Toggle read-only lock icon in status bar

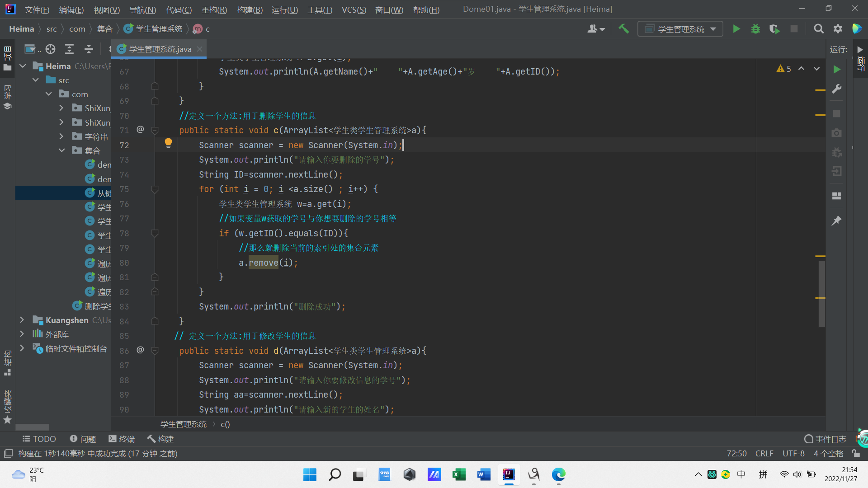click(x=855, y=453)
